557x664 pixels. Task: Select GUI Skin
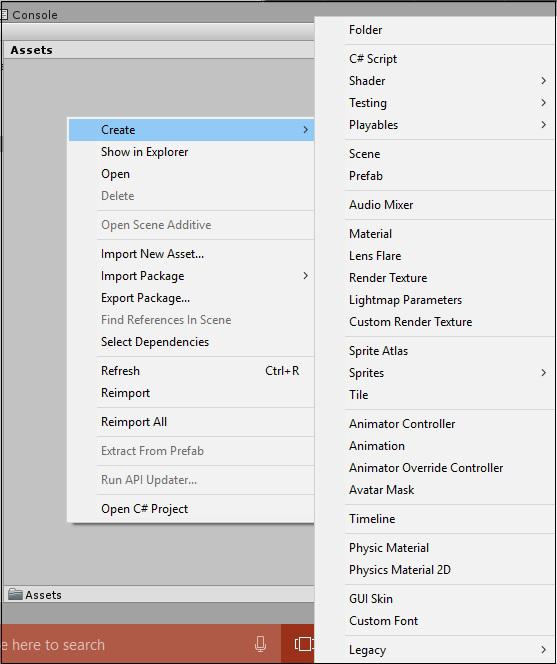tap(435, 599)
